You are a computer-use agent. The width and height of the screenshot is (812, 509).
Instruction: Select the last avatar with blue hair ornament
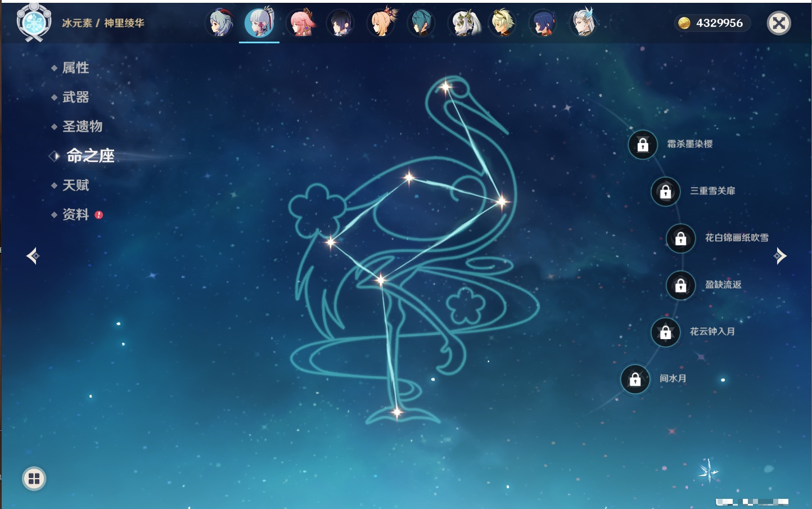coord(583,23)
